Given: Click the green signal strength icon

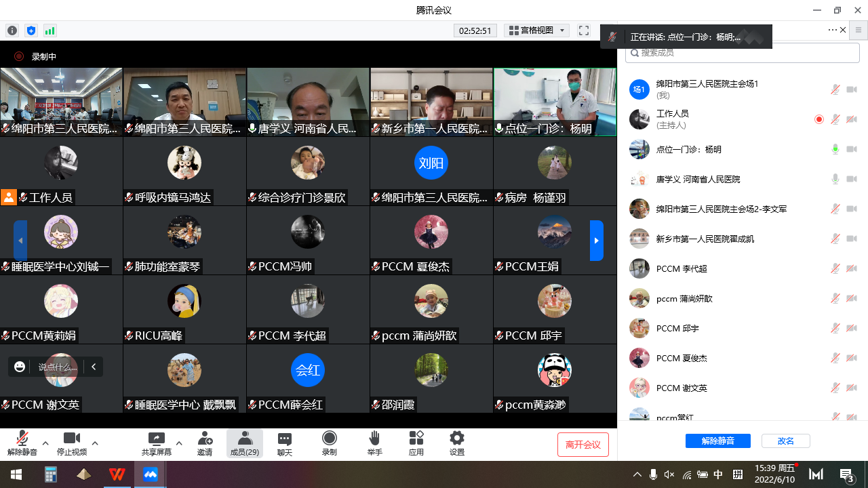Looking at the screenshot, I should click(50, 30).
